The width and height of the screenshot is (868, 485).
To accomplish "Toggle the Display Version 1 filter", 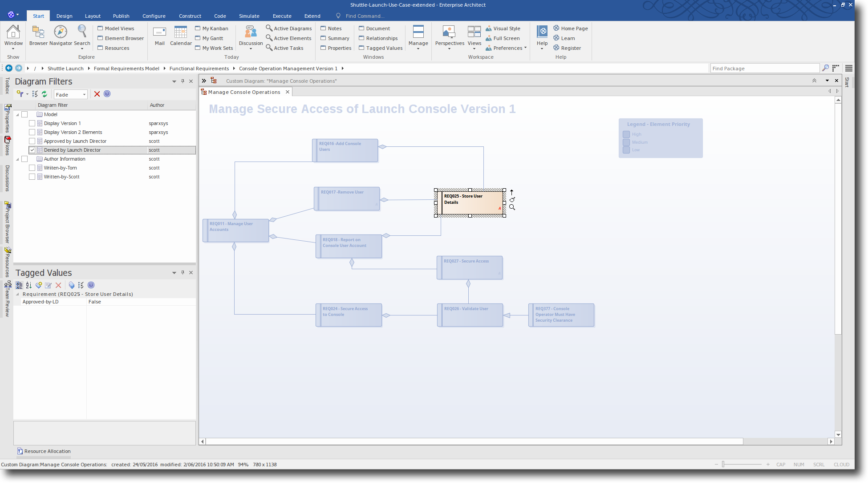I will click(x=32, y=123).
